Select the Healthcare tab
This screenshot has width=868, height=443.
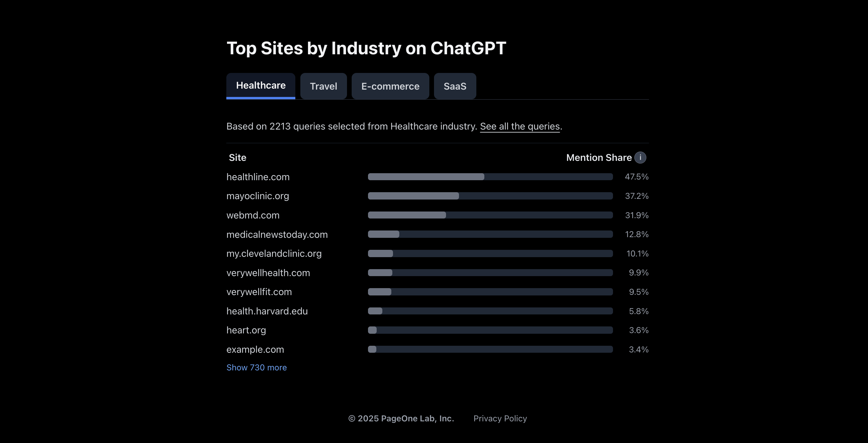coord(260,86)
